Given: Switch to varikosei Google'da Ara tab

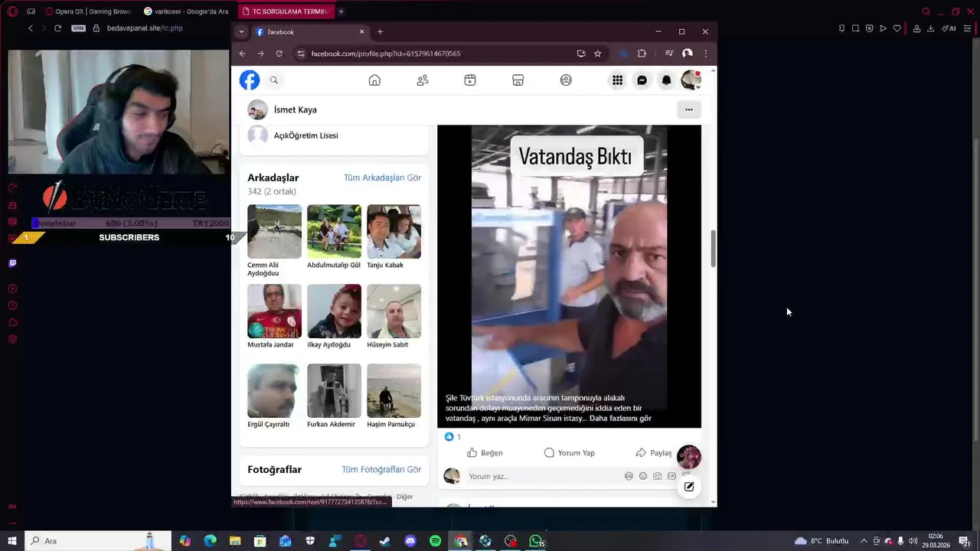Looking at the screenshot, I should pyautogui.click(x=186, y=11).
